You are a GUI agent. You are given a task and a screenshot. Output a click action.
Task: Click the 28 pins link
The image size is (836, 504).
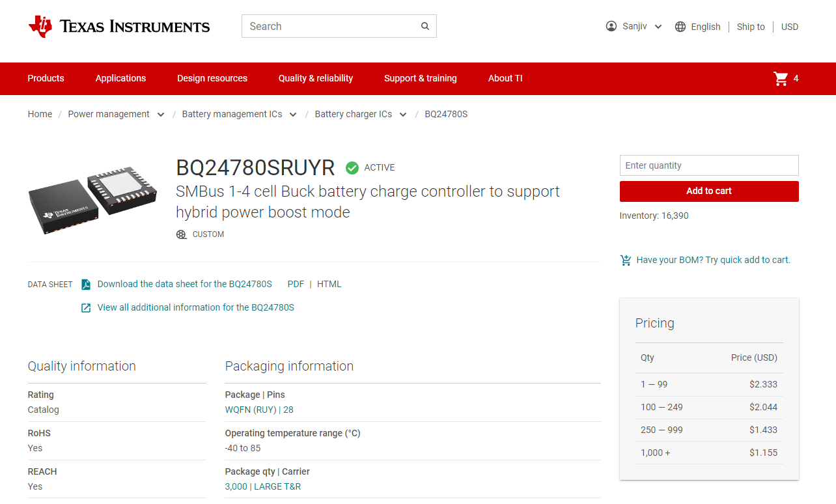tap(288, 410)
